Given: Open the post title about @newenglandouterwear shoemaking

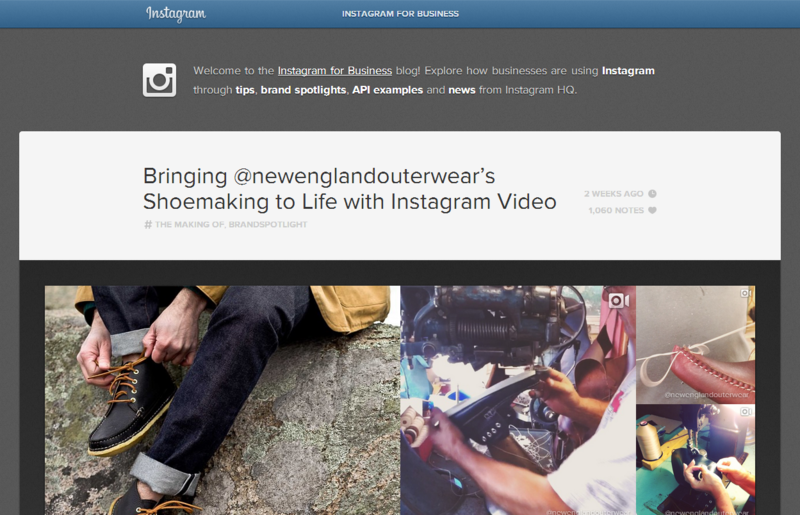Looking at the screenshot, I should 349,189.
